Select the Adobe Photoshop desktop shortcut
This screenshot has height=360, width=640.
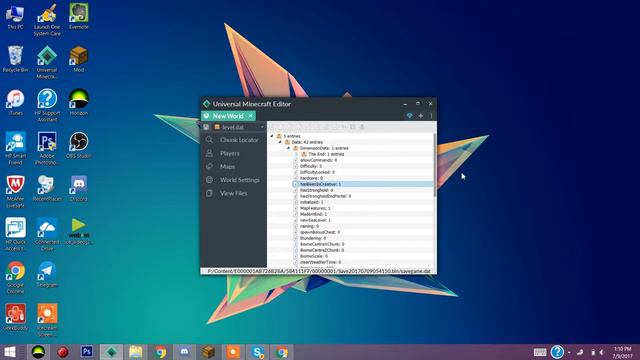pyautogui.click(x=47, y=149)
